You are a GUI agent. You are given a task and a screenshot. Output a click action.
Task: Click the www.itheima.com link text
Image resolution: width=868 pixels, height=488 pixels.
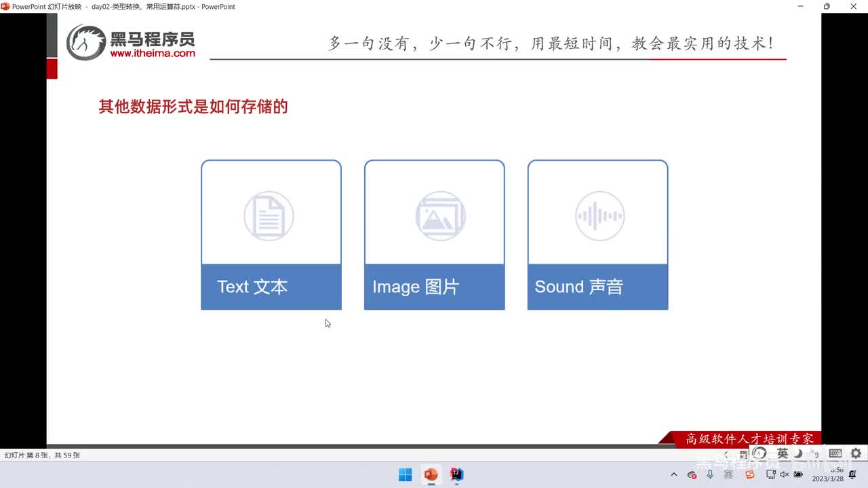[x=152, y=53]
